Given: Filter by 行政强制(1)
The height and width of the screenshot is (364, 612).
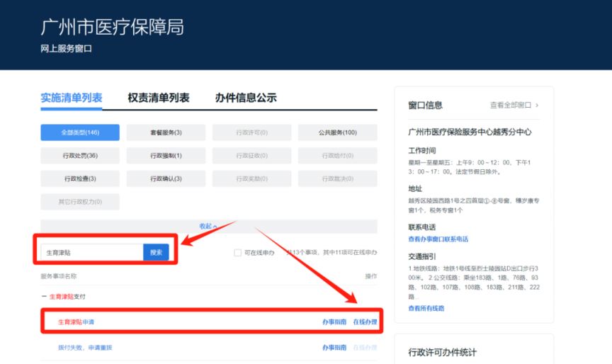Looking at the screenshot, I should tap(166, 156).
